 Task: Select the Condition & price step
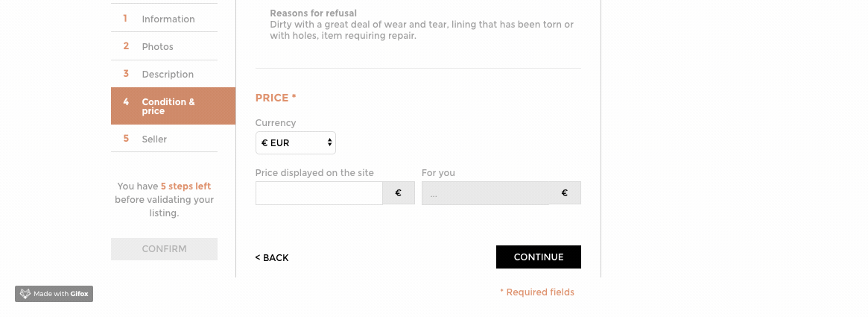pos(173,106)
